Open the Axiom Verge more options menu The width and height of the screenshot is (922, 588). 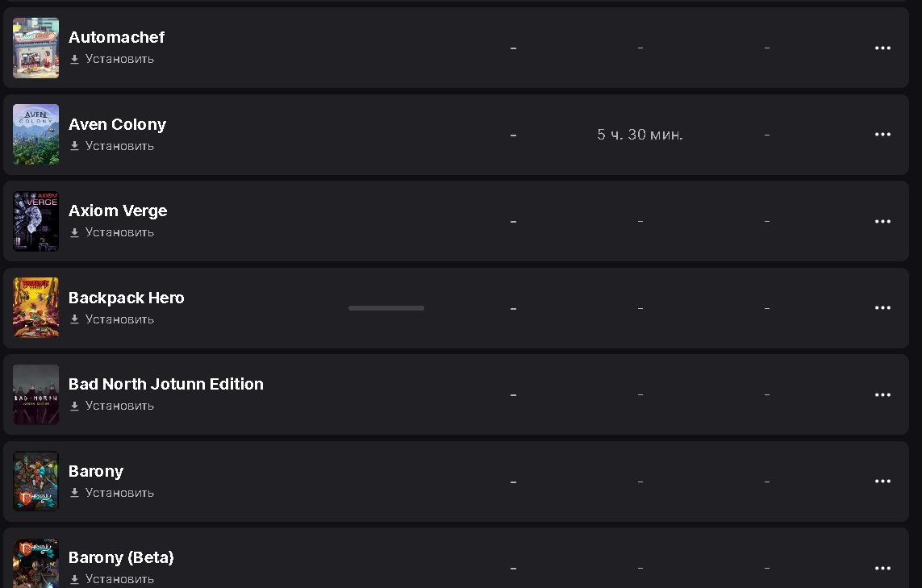882,222
